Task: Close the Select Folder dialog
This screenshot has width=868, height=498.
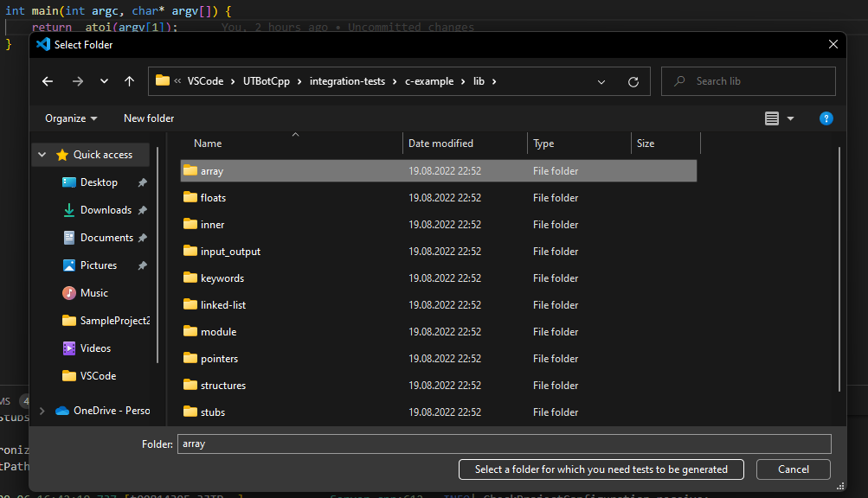Action: 833,44
